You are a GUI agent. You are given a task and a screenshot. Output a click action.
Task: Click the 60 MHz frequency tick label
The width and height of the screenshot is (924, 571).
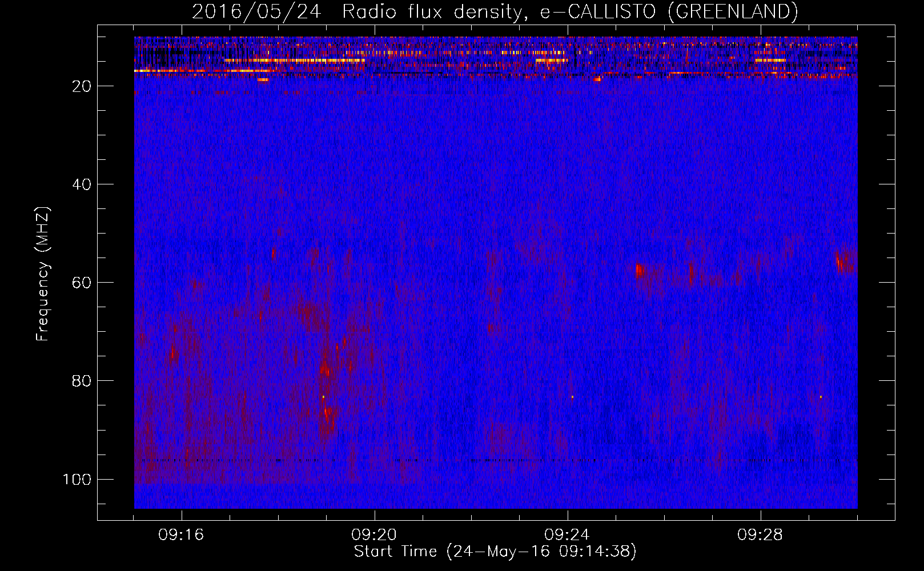click(x=82, y=283)
